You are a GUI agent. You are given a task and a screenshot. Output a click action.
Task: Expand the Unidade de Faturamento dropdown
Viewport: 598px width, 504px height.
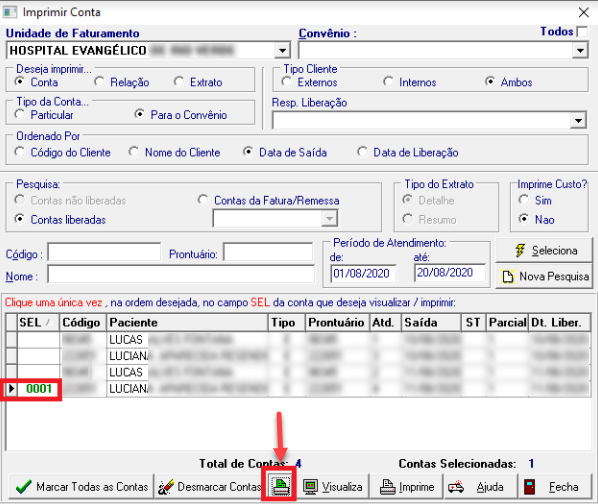pos(282,50)
